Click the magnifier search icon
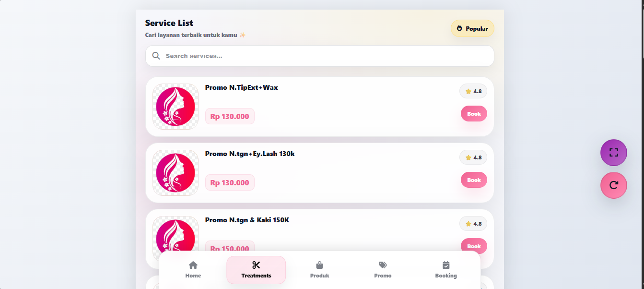The height and width of the screenshot is (289, 644). (x=156, y=56)
